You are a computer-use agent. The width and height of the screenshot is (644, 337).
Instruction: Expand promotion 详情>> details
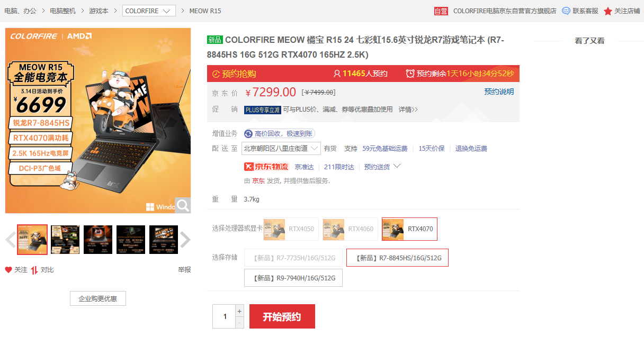[x=408, y=110]
